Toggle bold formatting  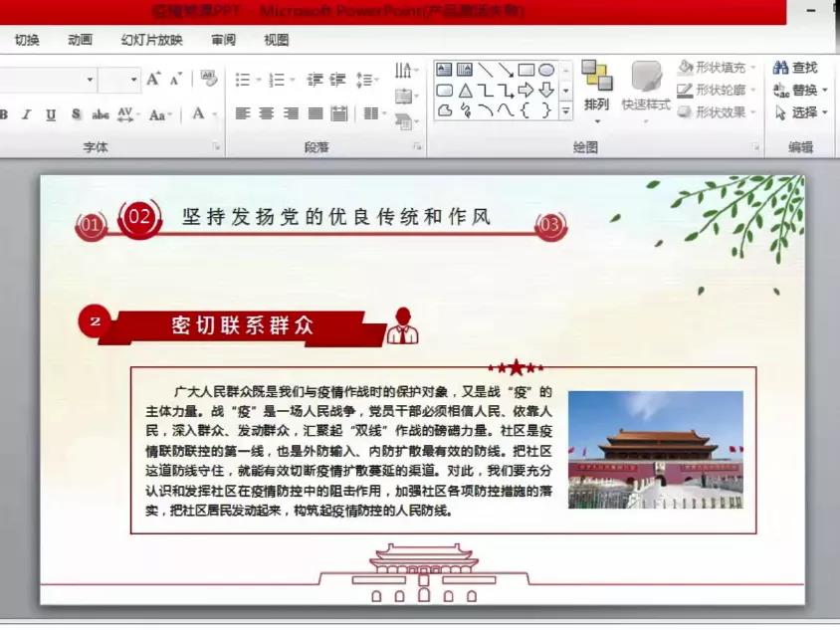[x=4, y=114]
